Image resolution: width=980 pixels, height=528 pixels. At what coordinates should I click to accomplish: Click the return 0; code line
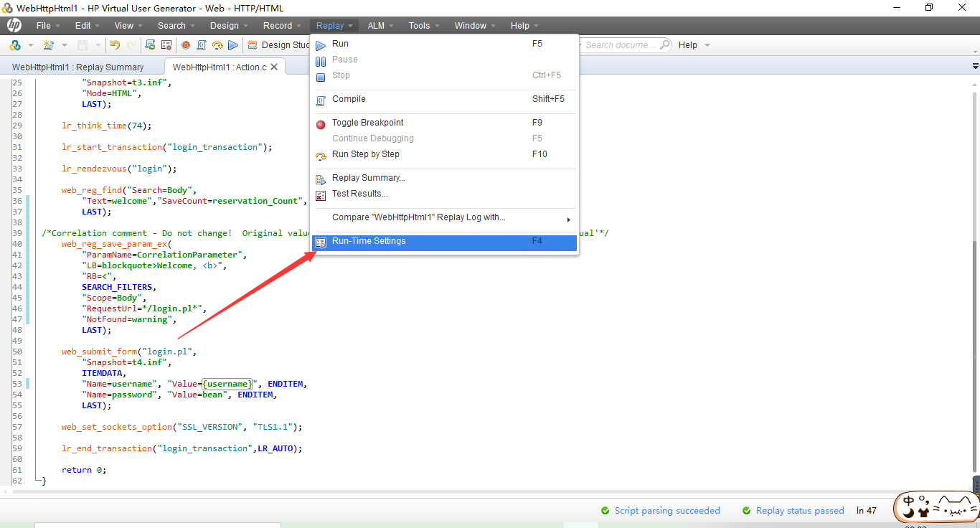84,470
